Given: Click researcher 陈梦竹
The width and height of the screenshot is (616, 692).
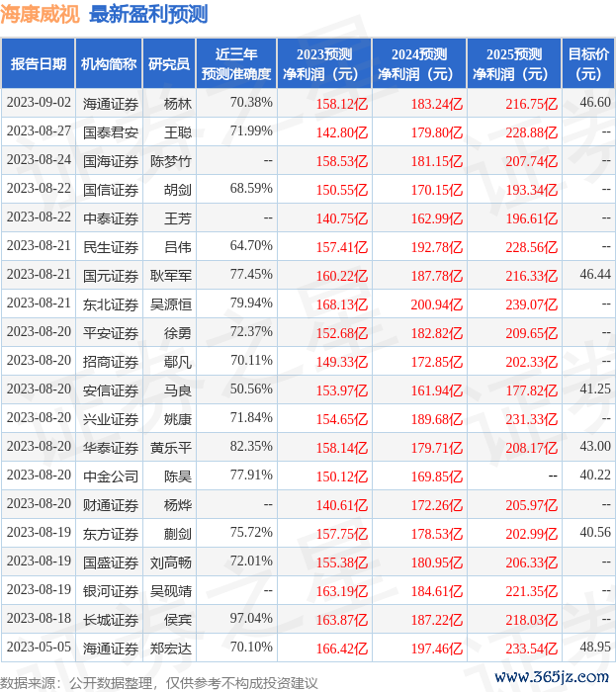Looking at the screenshot, I should [x=171, y=161].
